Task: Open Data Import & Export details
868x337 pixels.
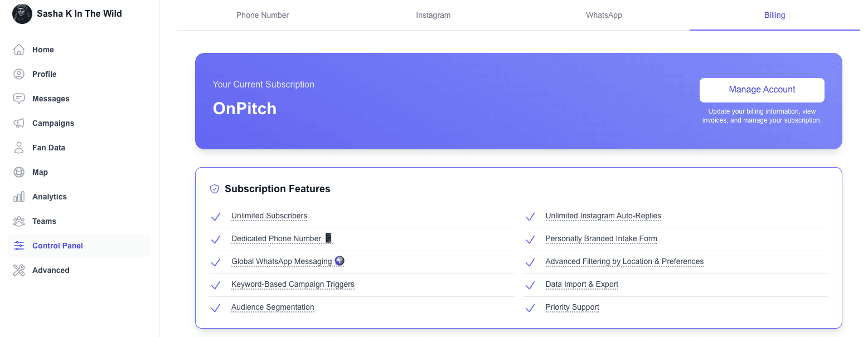Action: 582,284
